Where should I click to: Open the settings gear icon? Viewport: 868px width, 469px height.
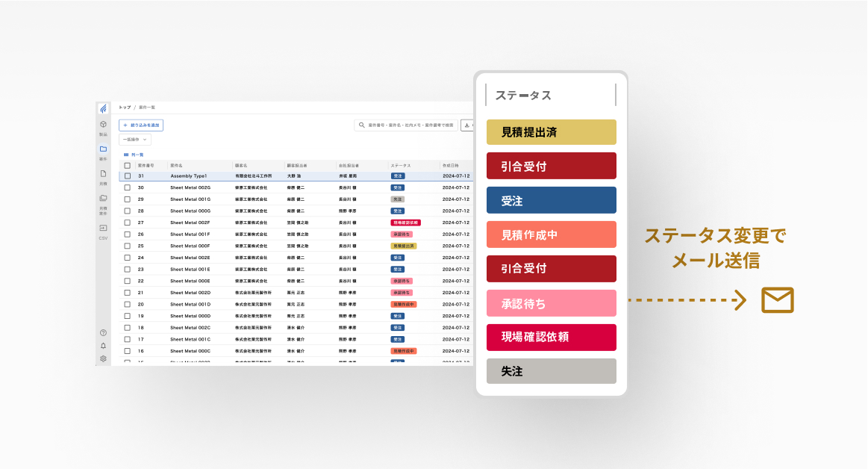[103, 358]
